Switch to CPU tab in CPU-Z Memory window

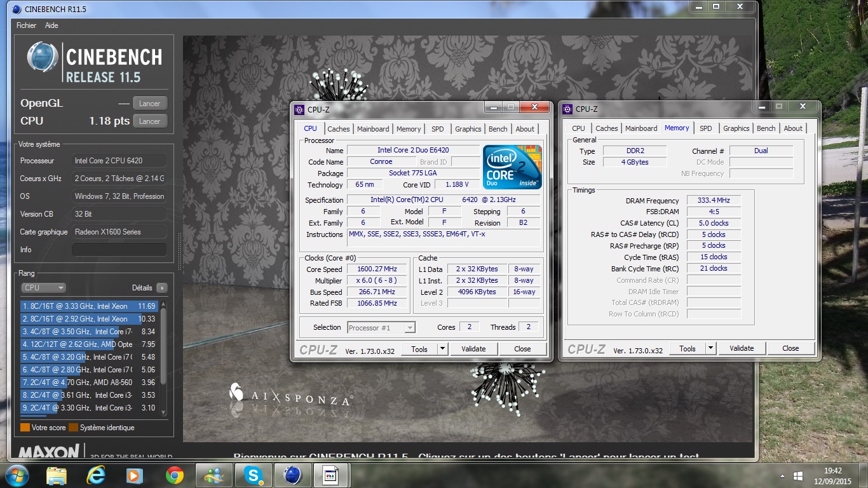(579, 128)
